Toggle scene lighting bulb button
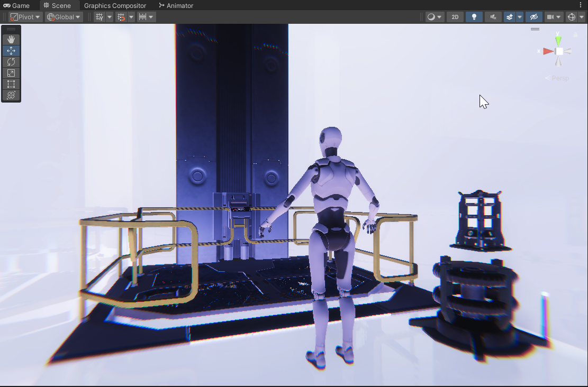588x387 pixels. click(x=474, y=17)
